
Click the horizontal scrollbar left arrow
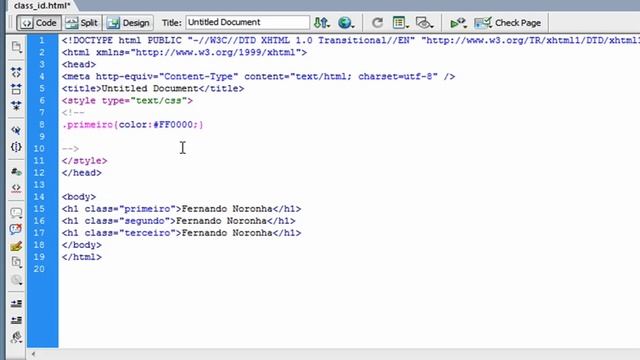33,354
